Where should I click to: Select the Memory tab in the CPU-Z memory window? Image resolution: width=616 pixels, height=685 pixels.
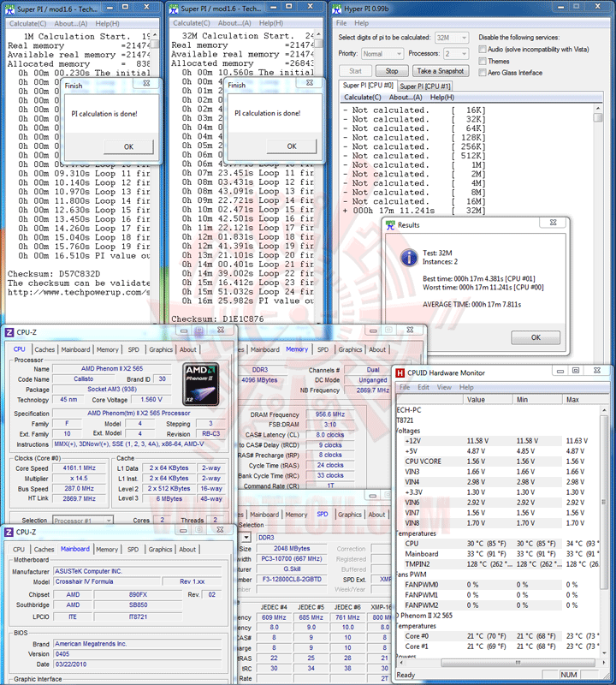297,349
